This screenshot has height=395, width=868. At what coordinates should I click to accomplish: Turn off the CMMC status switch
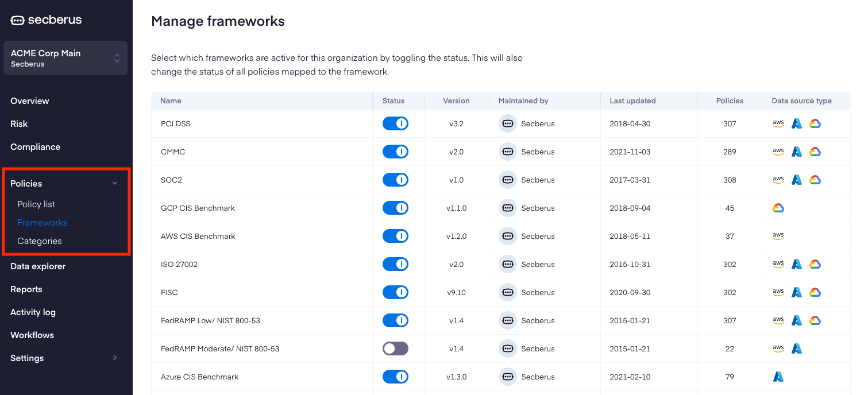pos(395,152)
